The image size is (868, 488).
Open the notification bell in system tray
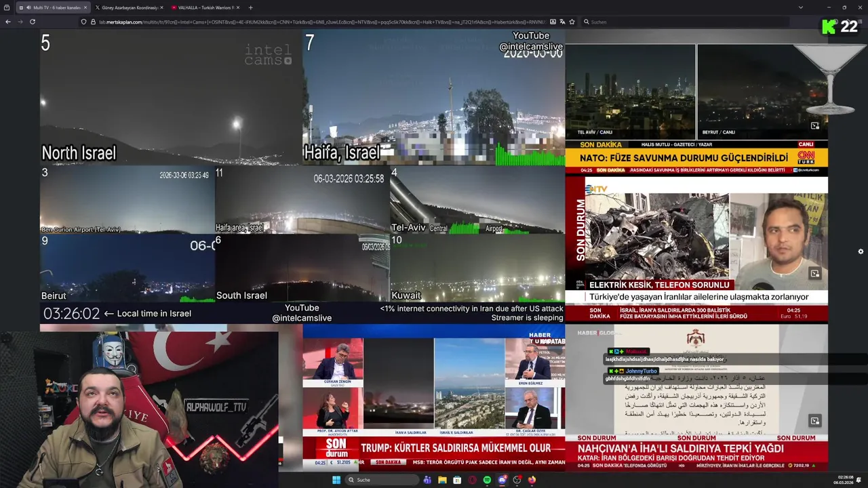pos(859,480)
